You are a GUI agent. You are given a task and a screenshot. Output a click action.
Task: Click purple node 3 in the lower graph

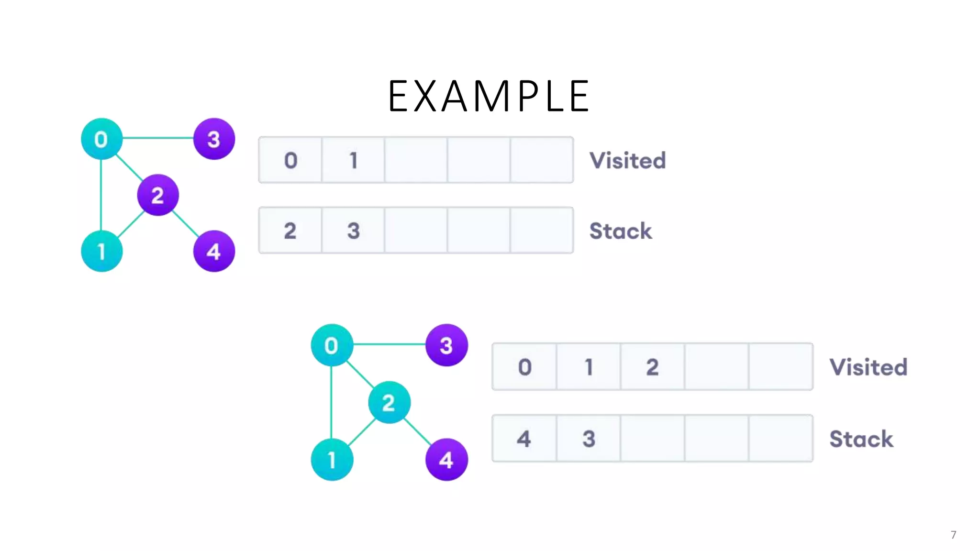pos(446,345)
